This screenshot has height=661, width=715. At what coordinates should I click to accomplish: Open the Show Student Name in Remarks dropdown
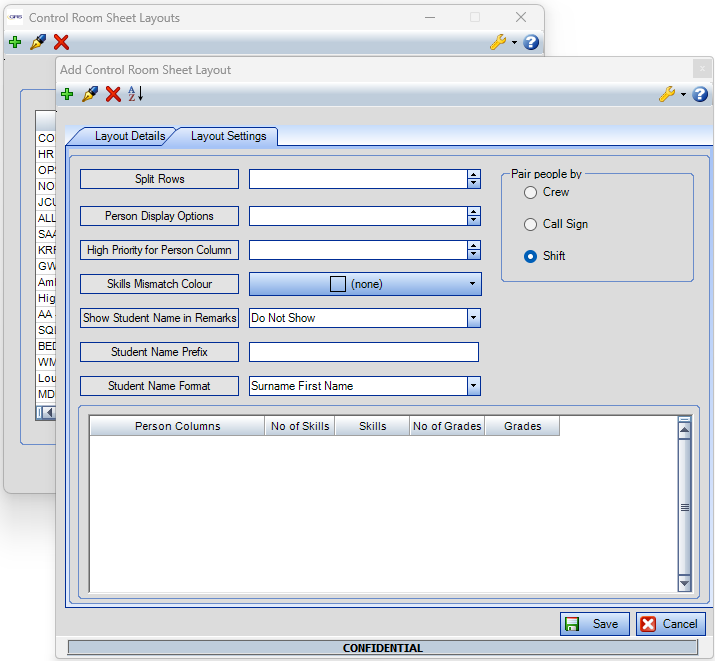click(473, 318)
